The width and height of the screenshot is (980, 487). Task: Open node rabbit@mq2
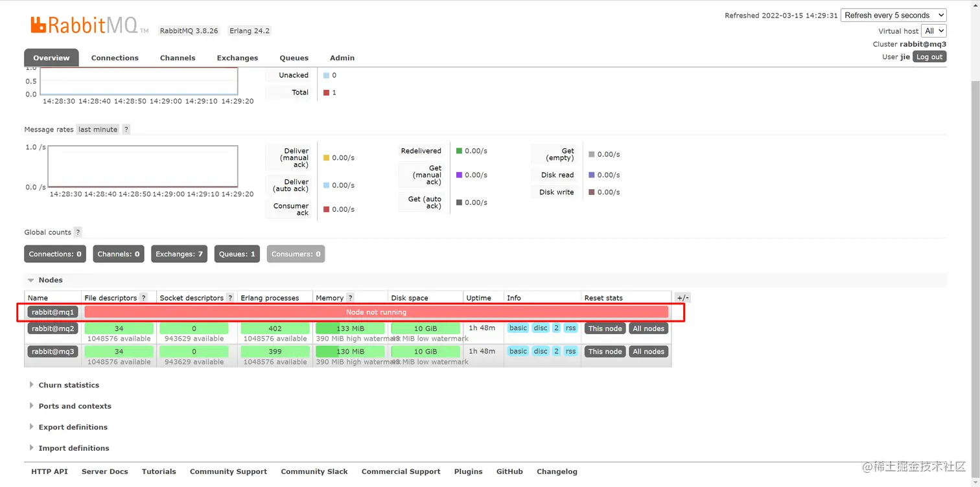[52, 328]
